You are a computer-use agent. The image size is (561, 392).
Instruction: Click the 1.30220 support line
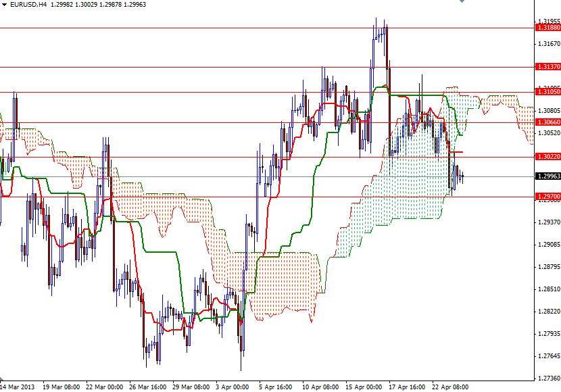(546, 157)
